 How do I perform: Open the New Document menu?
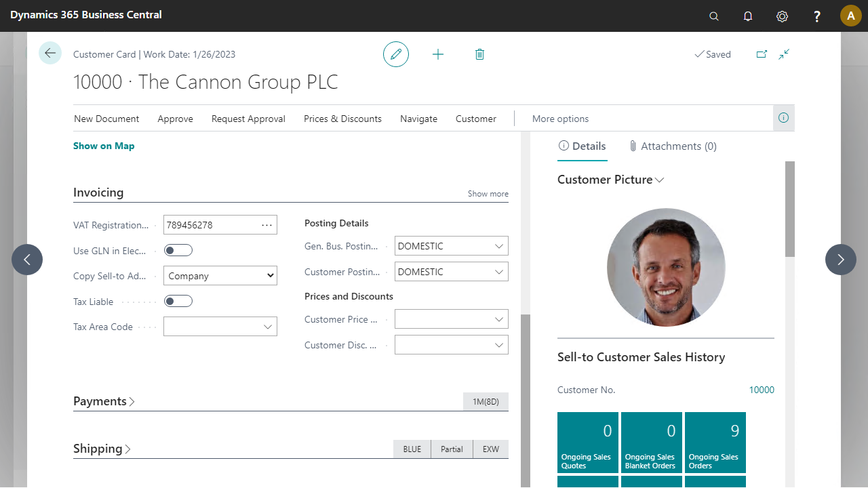(106, 119)
